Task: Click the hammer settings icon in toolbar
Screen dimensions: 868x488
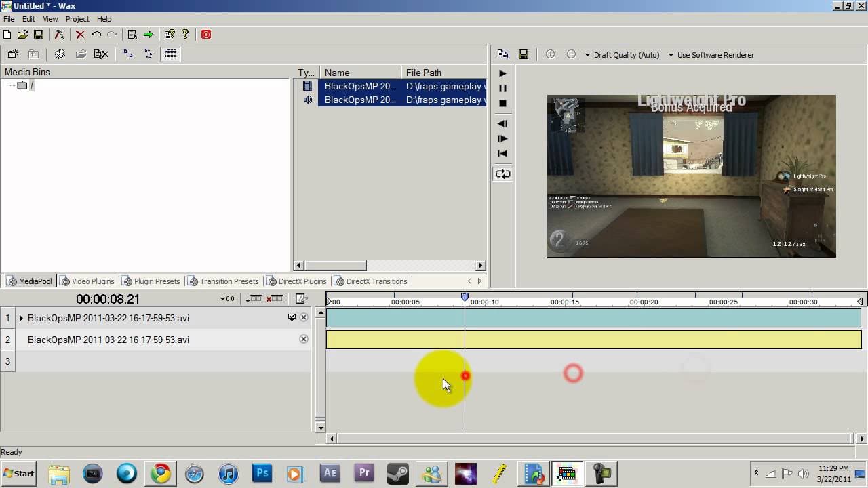Action: [59, 35]
